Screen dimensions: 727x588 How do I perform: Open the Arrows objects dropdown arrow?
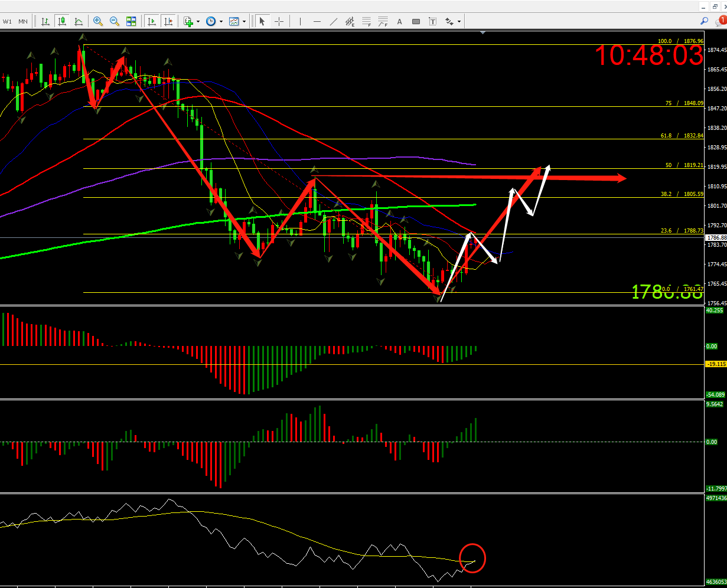click(x=459, y=22)
